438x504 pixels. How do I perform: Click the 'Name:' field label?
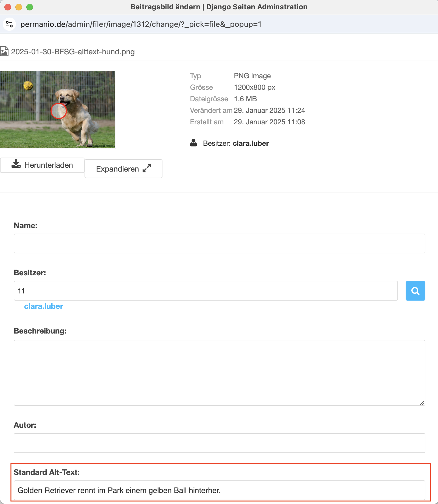[26, 225]
